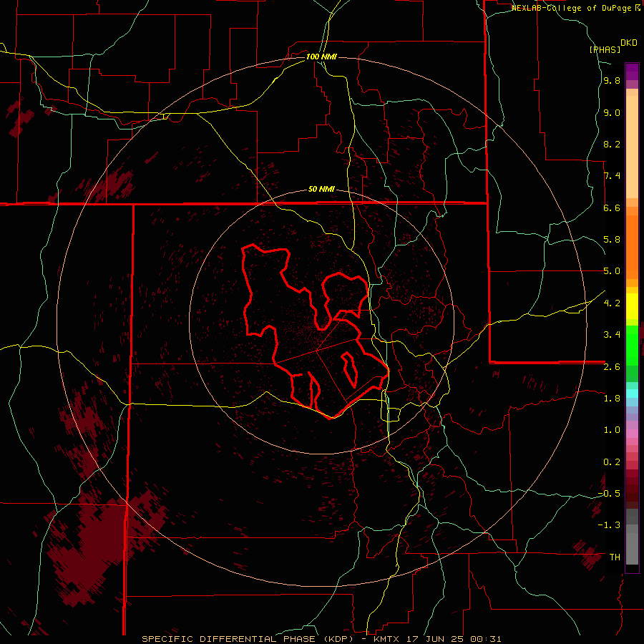
Task: Click the 50 NMI range ring label
Action: [321, 189]
